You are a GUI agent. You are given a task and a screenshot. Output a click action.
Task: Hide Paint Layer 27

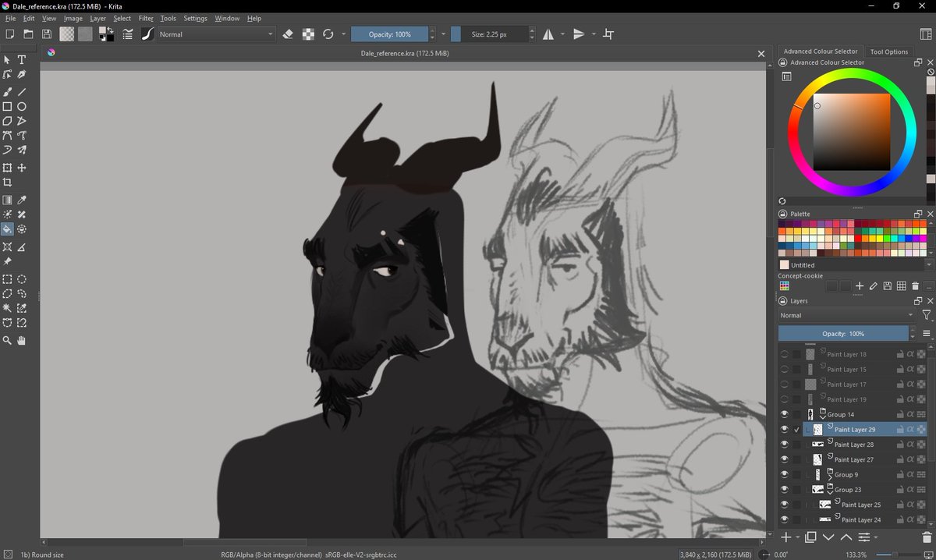[x=785, y=459]
